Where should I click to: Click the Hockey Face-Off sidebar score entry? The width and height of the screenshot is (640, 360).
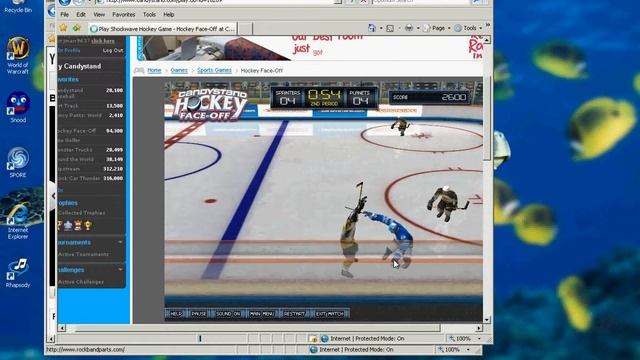(x=91, y=131)
